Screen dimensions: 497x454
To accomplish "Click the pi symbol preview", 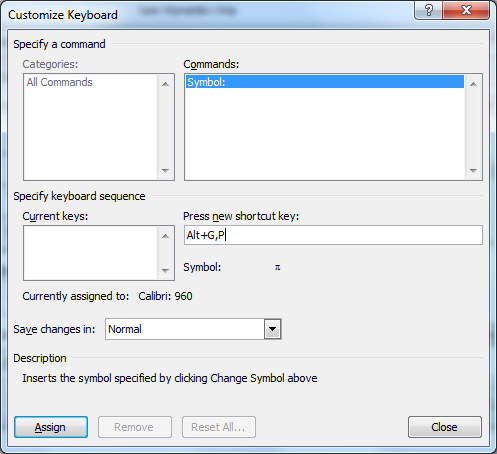I will (277, 267).
